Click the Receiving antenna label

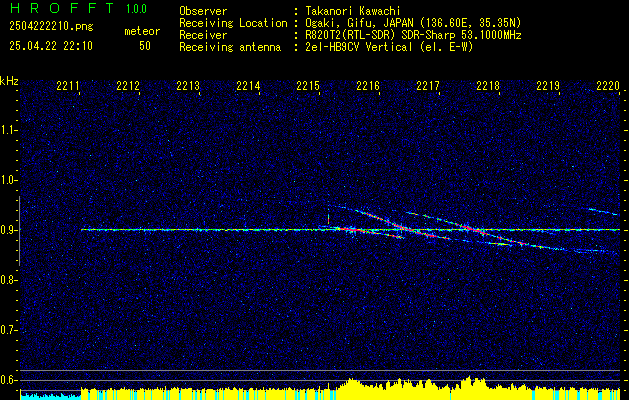[x=230, y=47]
